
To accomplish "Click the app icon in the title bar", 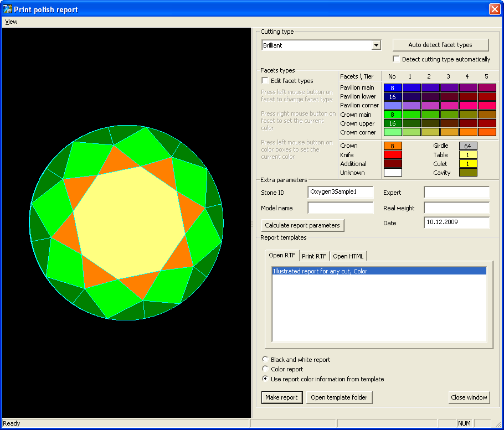I will (8, 9).
